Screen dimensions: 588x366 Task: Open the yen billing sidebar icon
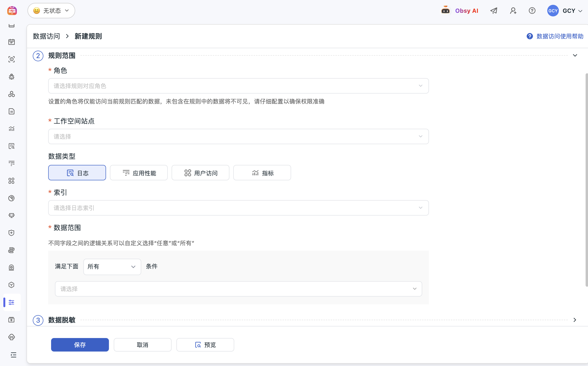tap(12, 320)
